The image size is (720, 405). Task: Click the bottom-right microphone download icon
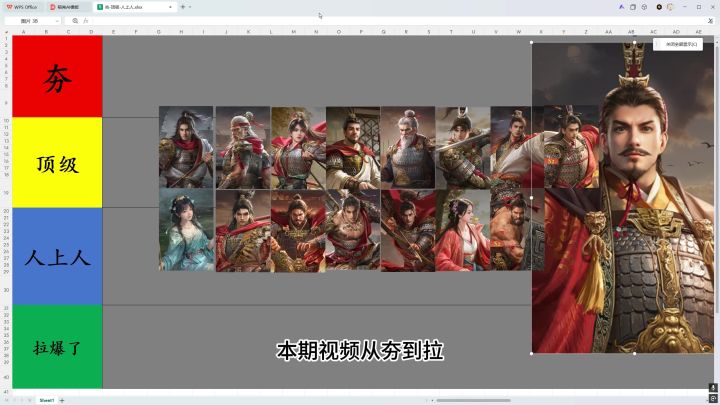pyautogui.click(x=713, y=388)
